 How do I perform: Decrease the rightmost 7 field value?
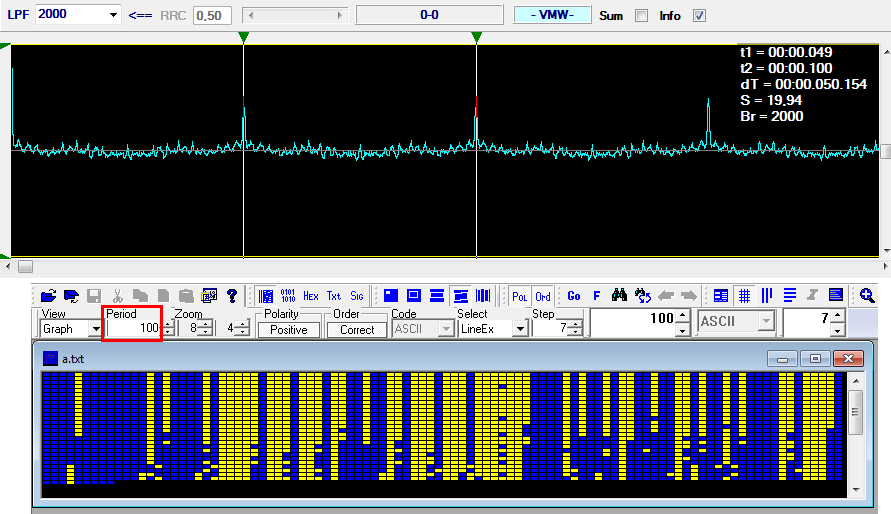(x=838, y=330)
